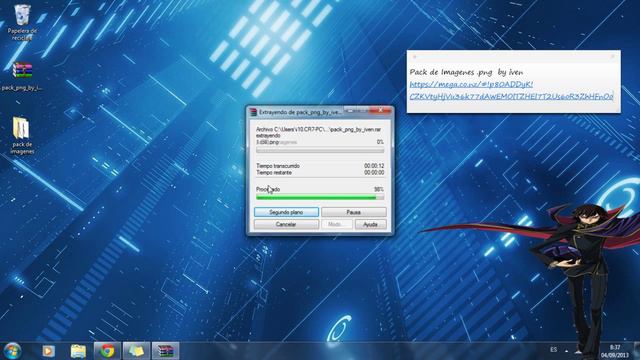
Task: Click the Cancelar button
Action: coord(286,224)
